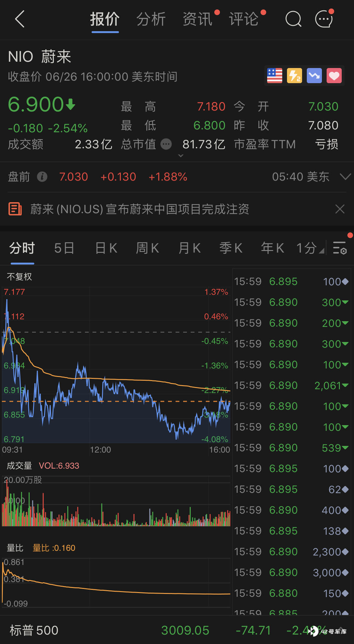This screenshot has width=354, height=644.
Task: Select the 日K chart tab
Action: (x=106, y=248)
